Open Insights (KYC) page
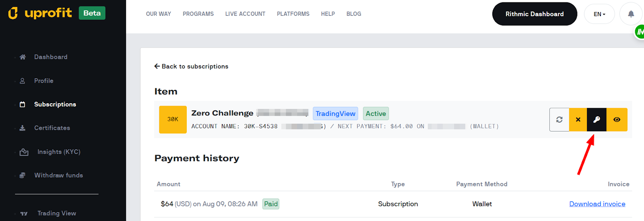This screenshot has height=221, width=644. [59, 152]
